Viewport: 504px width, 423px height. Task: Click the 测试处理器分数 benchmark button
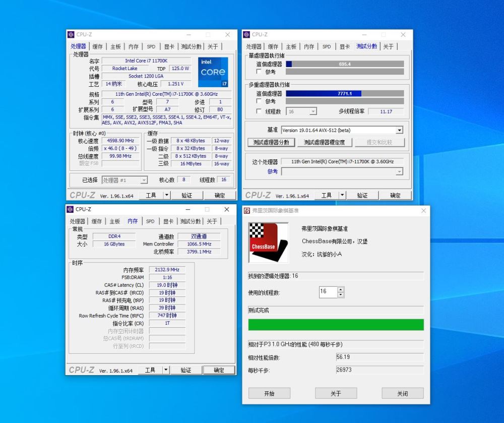[270, 142]
